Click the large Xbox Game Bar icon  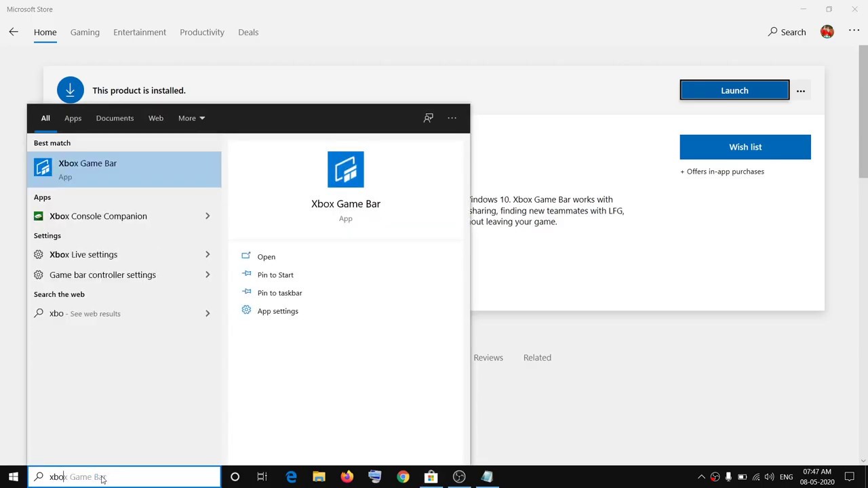pyautogui.click(x=346, y=169)
